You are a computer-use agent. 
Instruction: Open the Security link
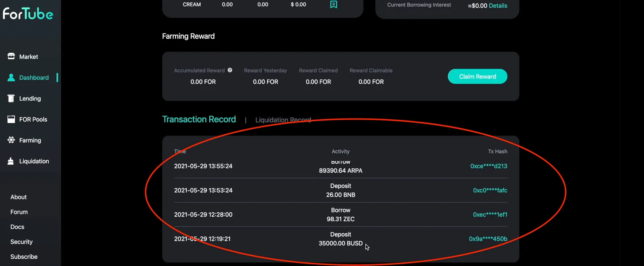(x=21, y=242)
